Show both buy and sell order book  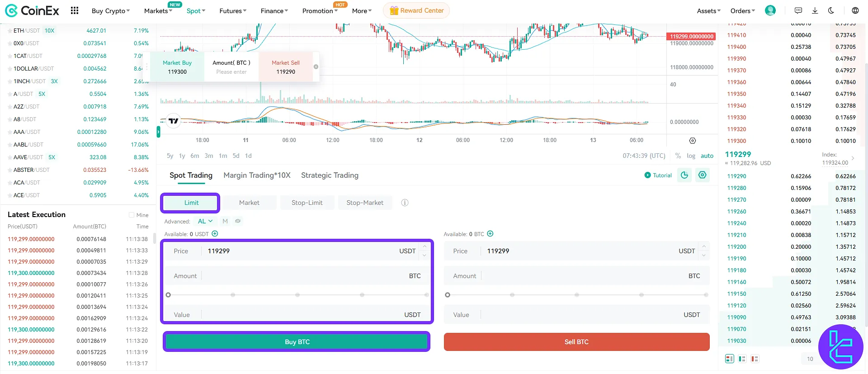(730, 359)
